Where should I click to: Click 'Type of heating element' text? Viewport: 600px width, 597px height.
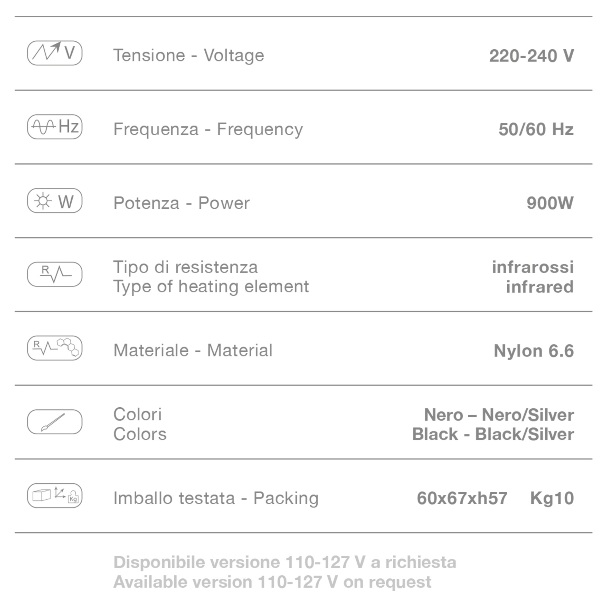pos(211,287)
